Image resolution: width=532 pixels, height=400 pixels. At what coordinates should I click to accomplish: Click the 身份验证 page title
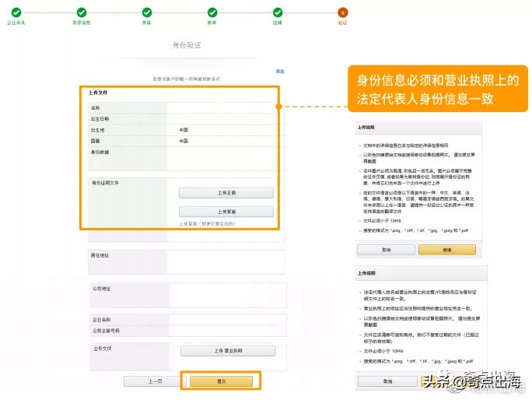[187, 45]
